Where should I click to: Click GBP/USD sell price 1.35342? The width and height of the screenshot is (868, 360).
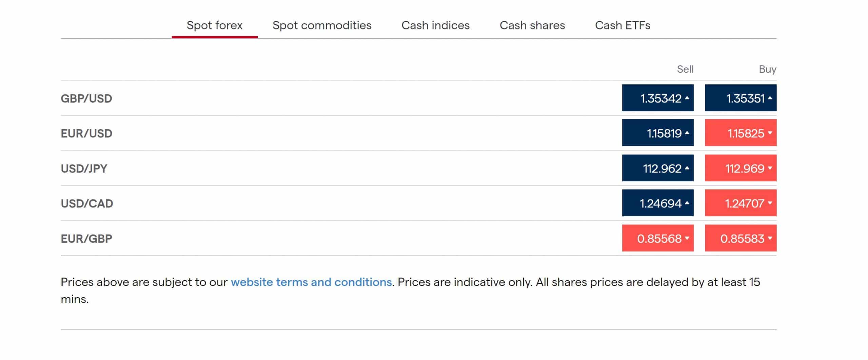(658, 98)
